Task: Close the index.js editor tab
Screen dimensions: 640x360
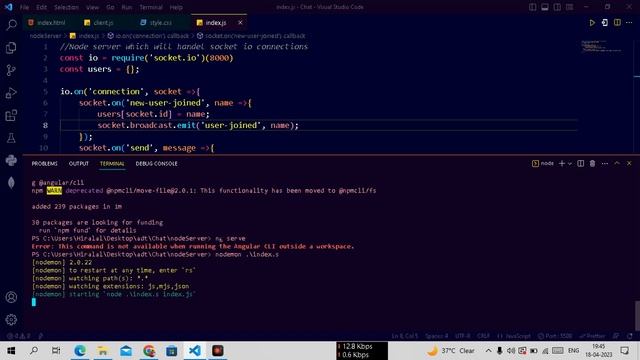Action: click(x=240, y=23)
